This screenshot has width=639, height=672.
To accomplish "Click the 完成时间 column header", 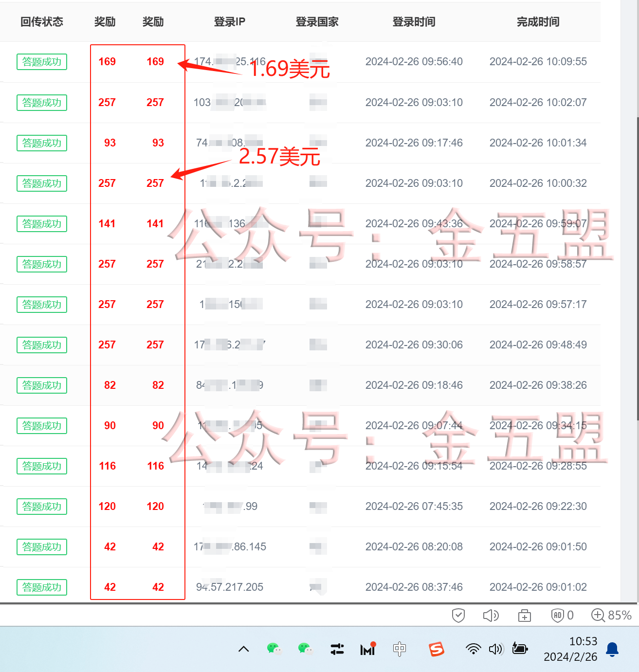I will coord(538,22).
